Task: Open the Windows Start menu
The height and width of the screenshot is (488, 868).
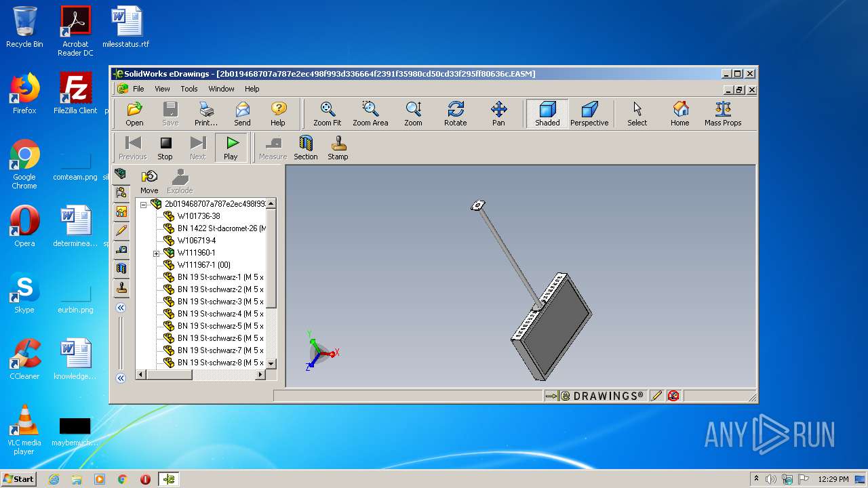Action: [18, 479]
